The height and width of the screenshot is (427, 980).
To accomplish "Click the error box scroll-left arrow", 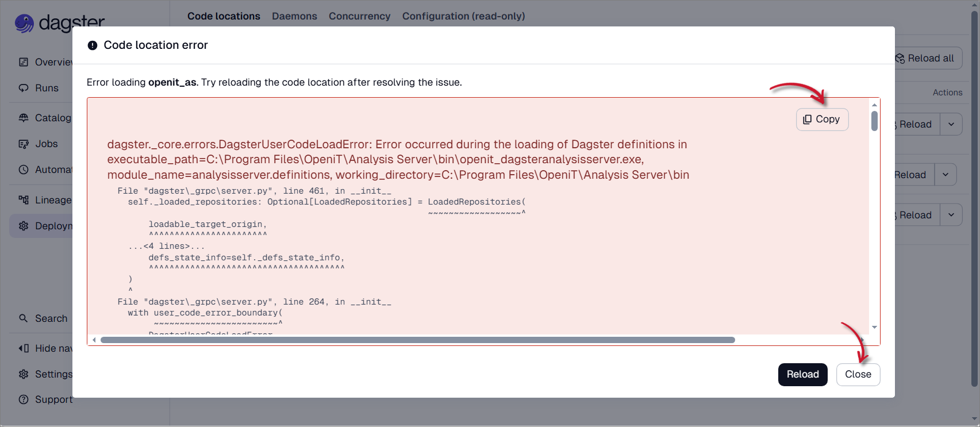I will (x=94, y=340).
